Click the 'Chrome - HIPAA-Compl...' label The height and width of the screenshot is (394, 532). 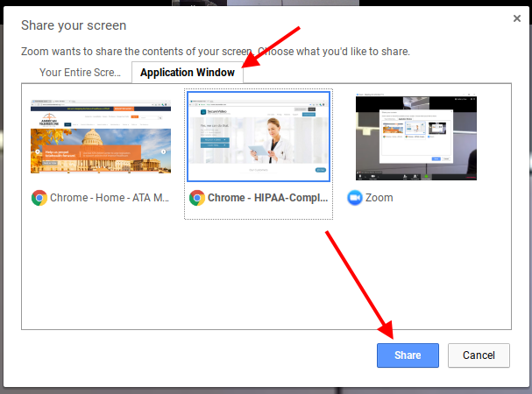(266, 198)
